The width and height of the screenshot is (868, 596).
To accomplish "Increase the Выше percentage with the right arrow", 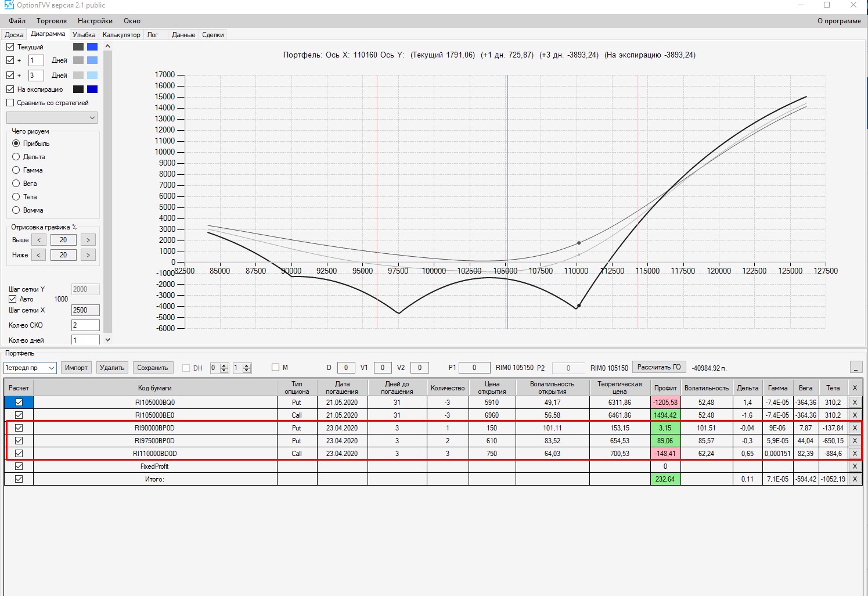I will (88, 240).
